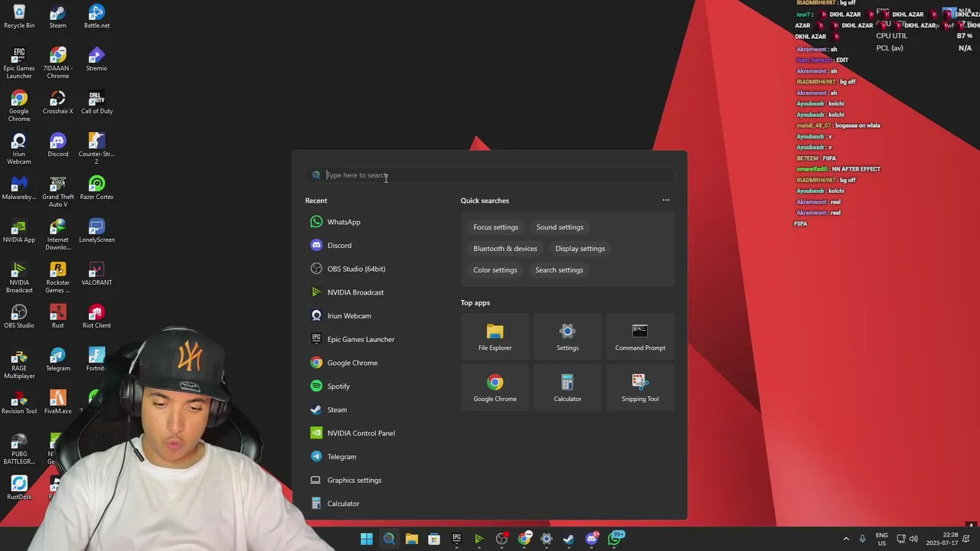Open File Explorer tile under Top apps
The height and width of the screenshot is (551, 980).
495,337
